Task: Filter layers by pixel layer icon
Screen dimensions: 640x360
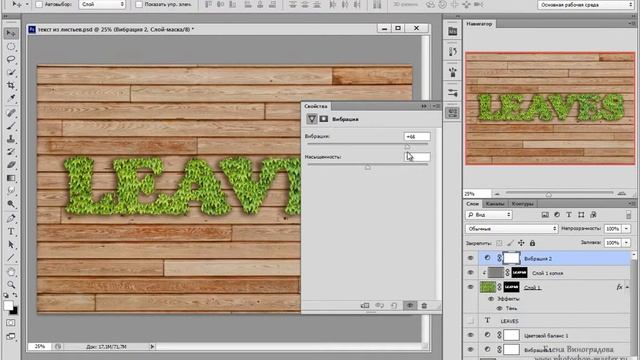Action: pyautogui.click(x=545, y=215)
